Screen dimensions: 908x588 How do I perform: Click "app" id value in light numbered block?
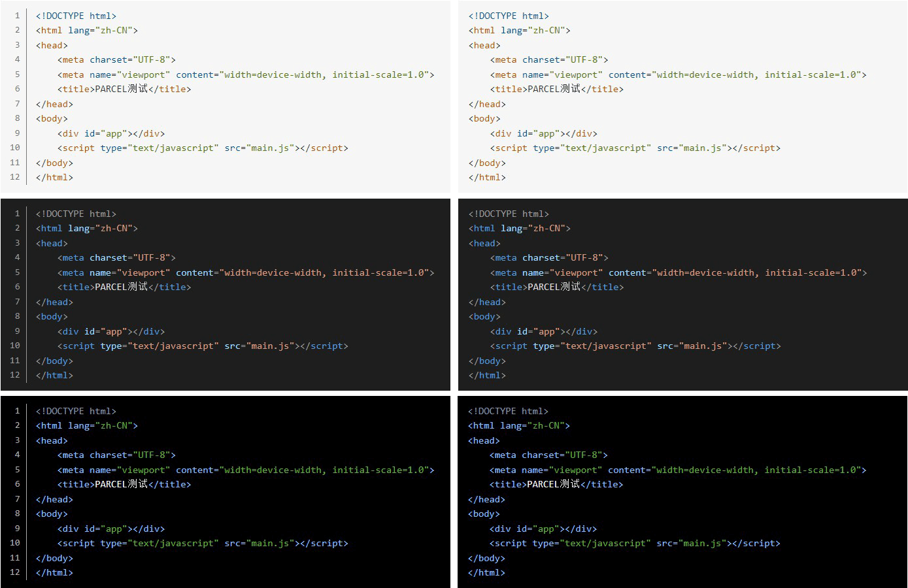pos(114,133)
